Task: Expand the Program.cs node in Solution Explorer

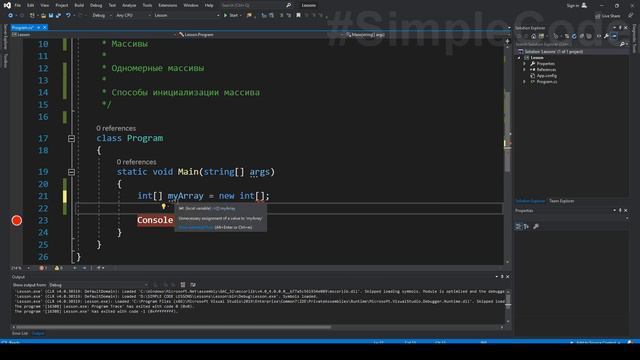Action: click(525, 82)
